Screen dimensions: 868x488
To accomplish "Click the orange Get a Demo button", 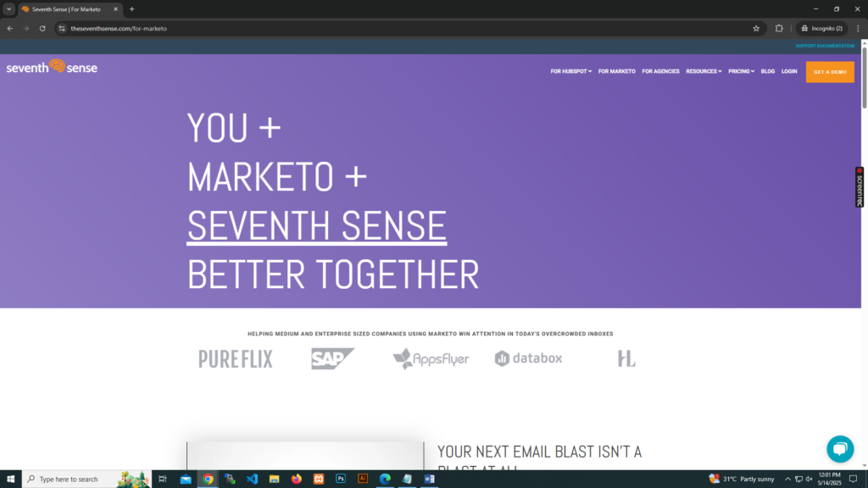I will point(830,72).
